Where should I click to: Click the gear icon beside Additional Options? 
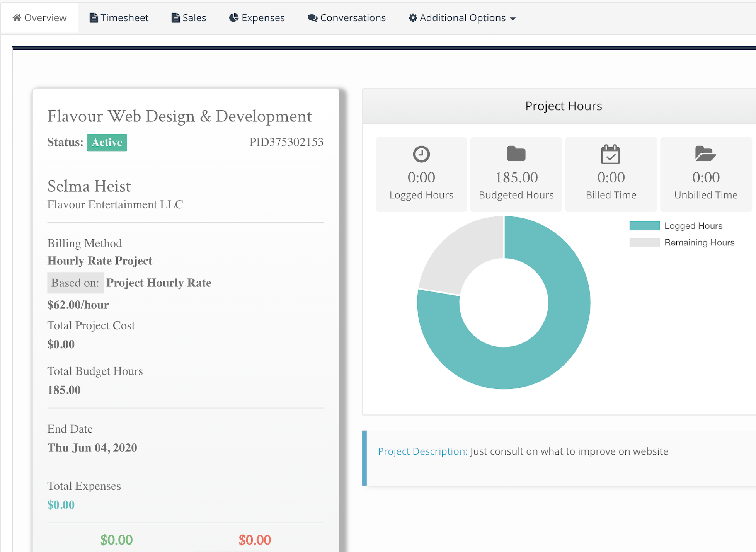tap(413, 18)
